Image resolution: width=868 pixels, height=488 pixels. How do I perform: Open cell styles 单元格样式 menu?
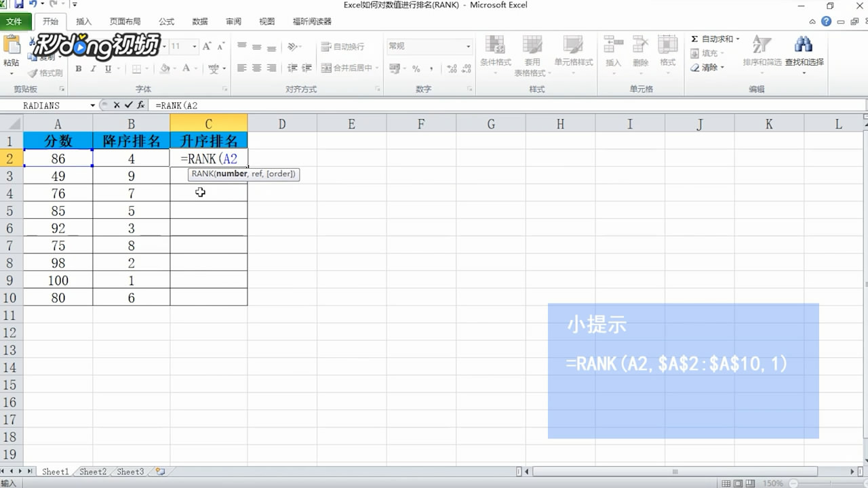click(574, 54)
